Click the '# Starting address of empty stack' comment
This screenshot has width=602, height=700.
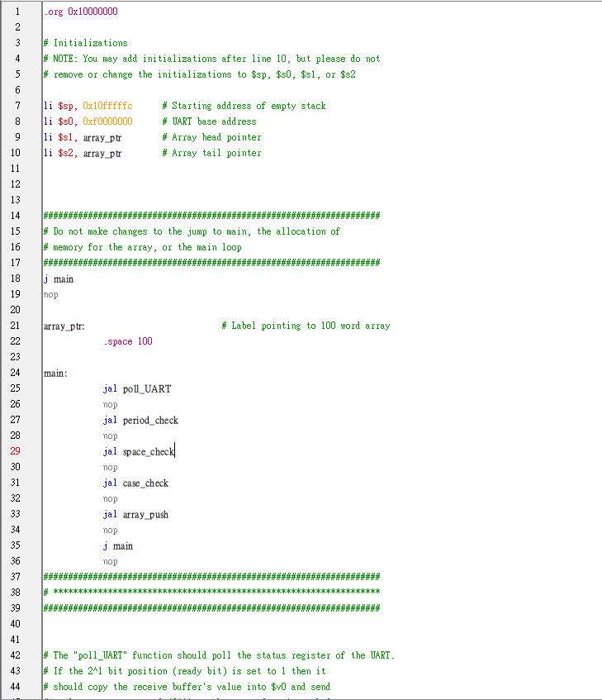coord(244,106)
